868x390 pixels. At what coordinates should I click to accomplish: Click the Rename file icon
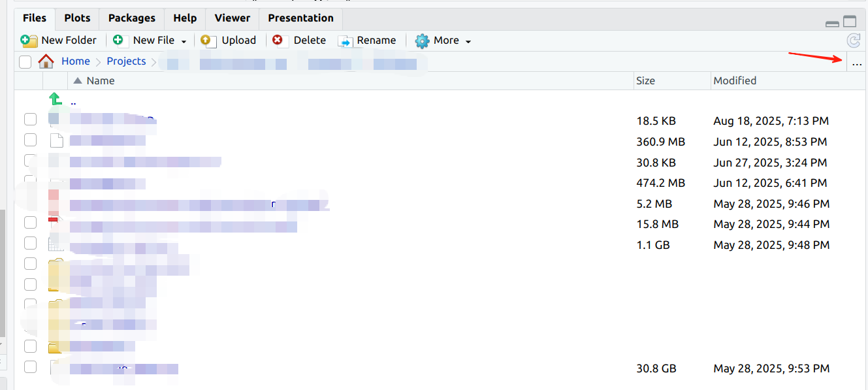(345, 41)
